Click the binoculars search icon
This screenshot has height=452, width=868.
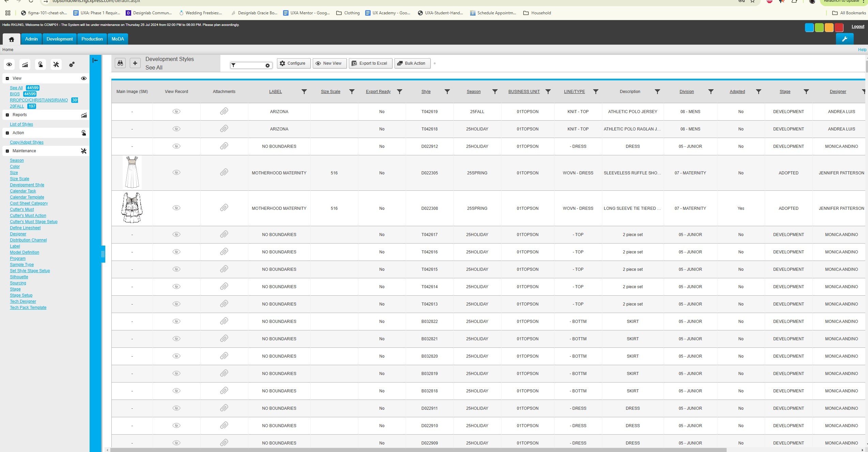(x=120, y=63)
